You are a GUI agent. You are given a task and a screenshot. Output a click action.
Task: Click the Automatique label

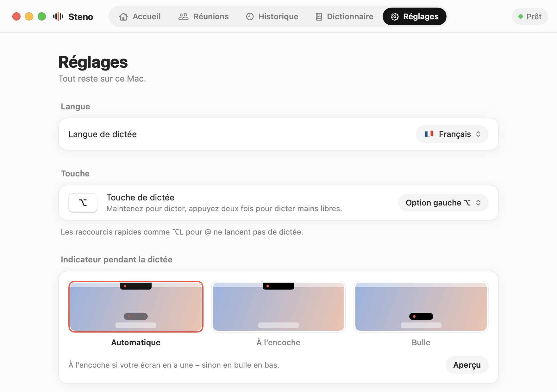(136, 342)
